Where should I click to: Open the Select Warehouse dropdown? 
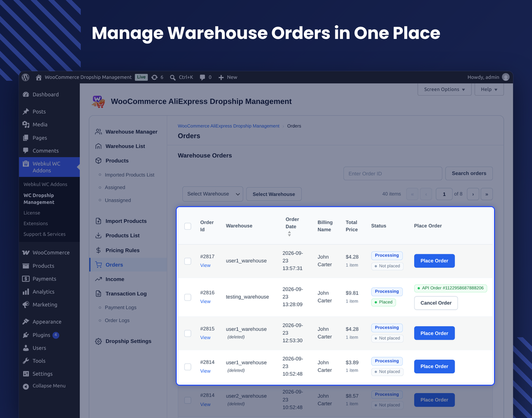pos(213,194)
